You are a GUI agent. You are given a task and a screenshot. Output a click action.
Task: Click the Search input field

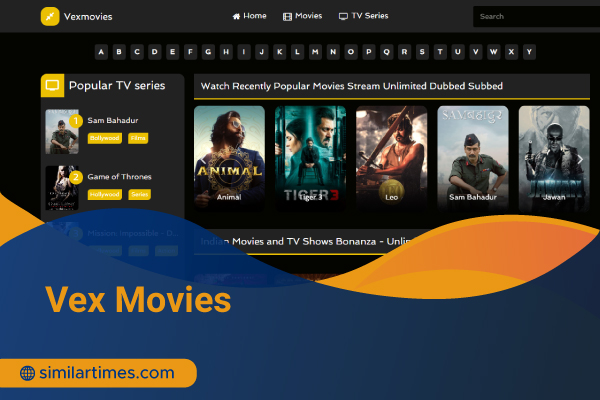coord(536,16)
